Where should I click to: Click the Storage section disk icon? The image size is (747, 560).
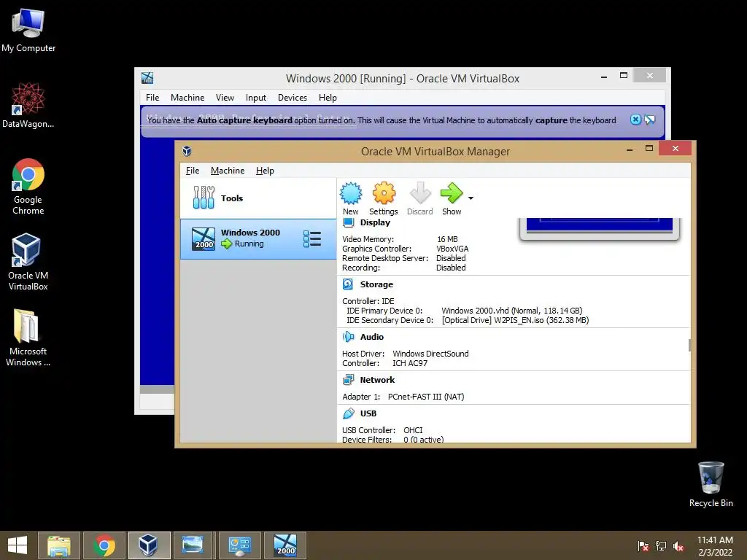pos(348,284)
